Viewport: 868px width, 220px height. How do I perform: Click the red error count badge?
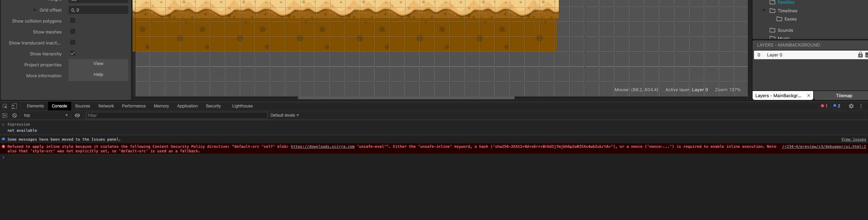[824, 106]
